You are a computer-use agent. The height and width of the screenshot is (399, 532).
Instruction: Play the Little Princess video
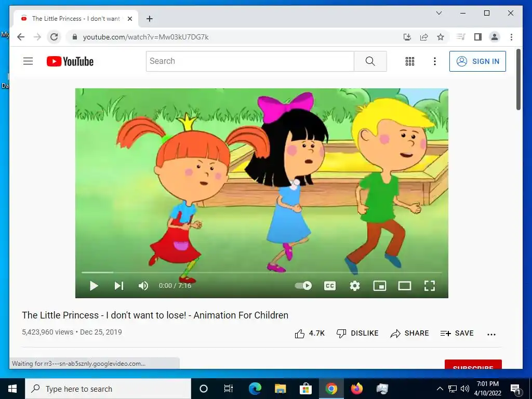click(94, 286)
